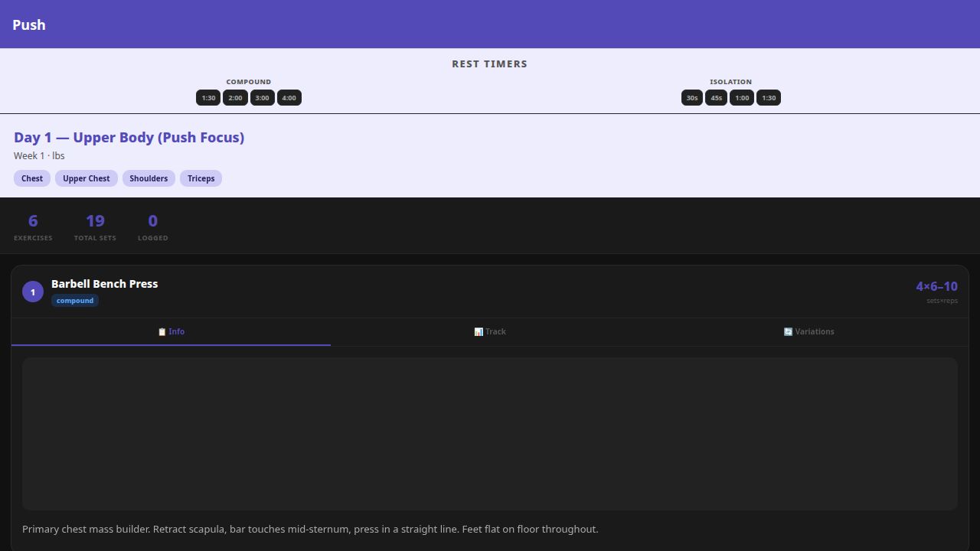Viewport: 980px width, 551px height.
Task: Start the 4:00 compound rest timer
Action: coord(289,98)
